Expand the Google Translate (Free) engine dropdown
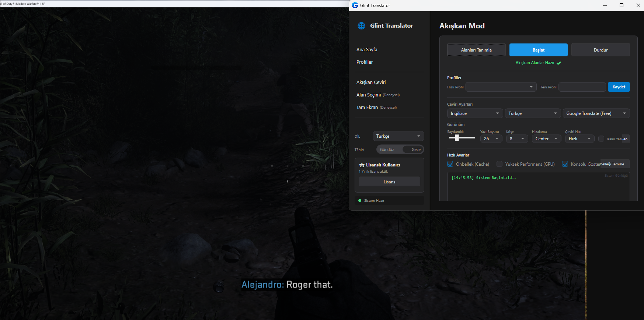This screenshot has height=320, width=644. 596,113
